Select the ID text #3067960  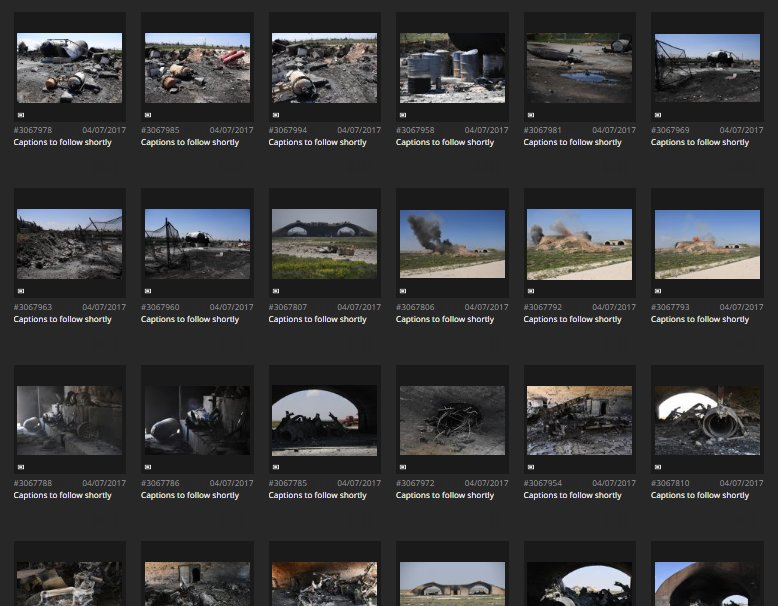[x=160, y=307]
